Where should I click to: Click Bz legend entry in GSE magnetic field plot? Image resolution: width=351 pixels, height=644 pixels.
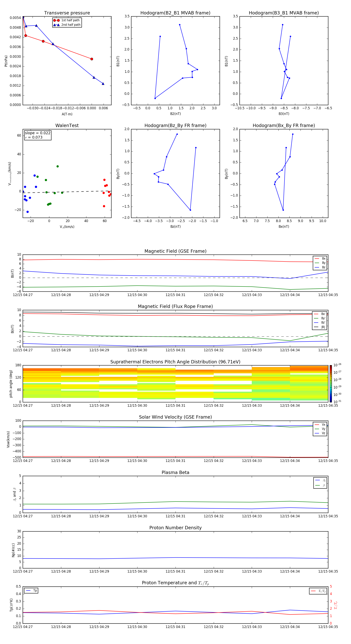(x=320, y=267)
